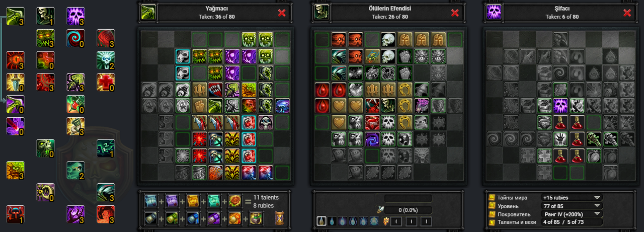644x232 pixels.
Task: Open the Ранг IV (+200%) dropdown
Action: coord(572,214)
